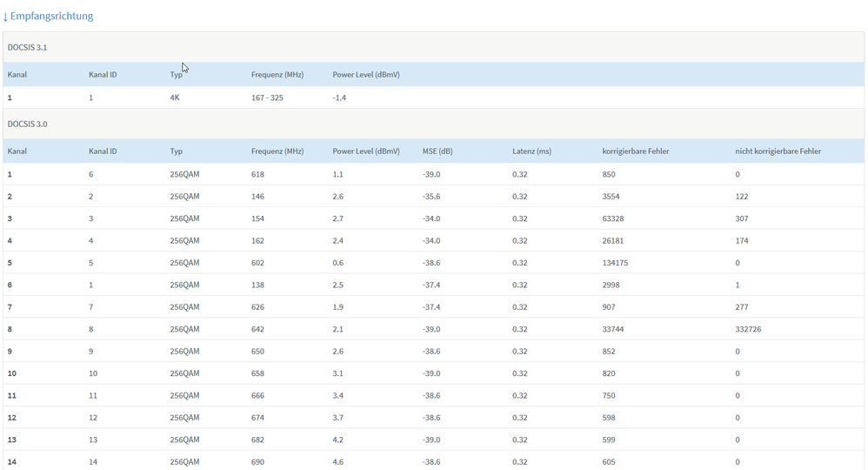Click correctable errors value 852
Image resolution: width=868 pixels, height=470 pixels.
(609, 352)
